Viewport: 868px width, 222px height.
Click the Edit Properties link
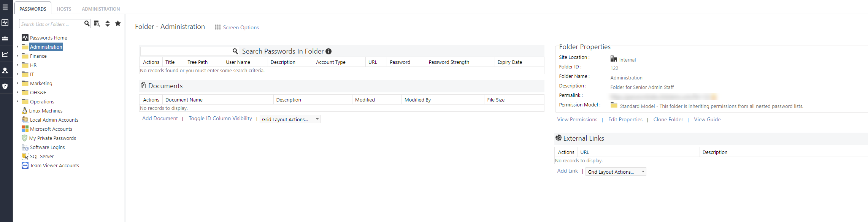pyautogui.click(x=625, y=119)
